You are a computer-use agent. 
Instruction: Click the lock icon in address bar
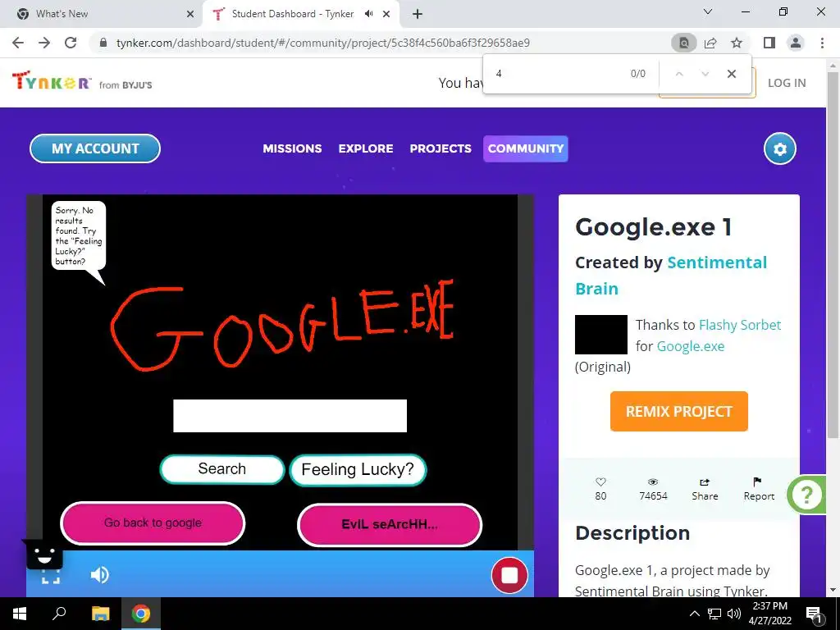point(103,43)
